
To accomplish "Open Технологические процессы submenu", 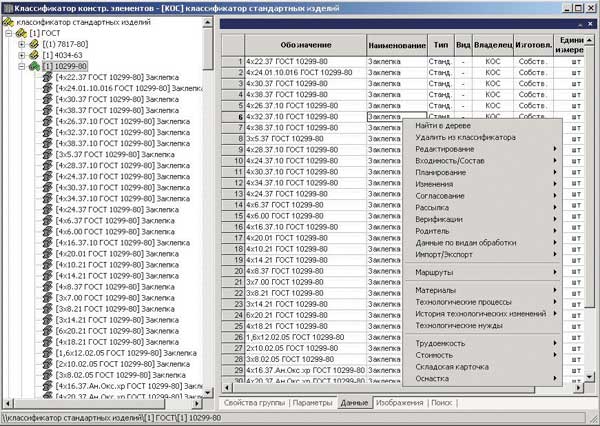I will tap(483, 302).
